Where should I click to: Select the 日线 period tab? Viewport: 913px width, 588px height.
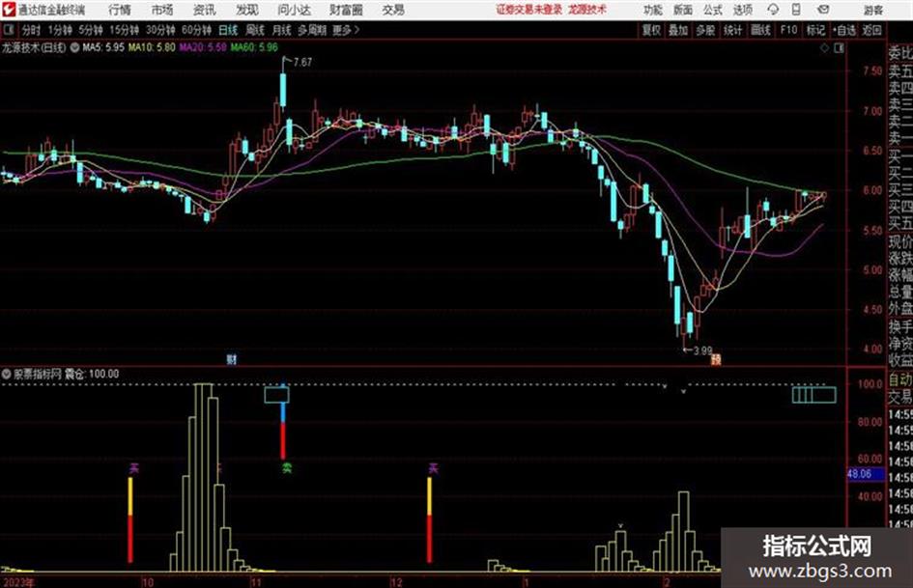pyautogui.click(x=228, y=30)
